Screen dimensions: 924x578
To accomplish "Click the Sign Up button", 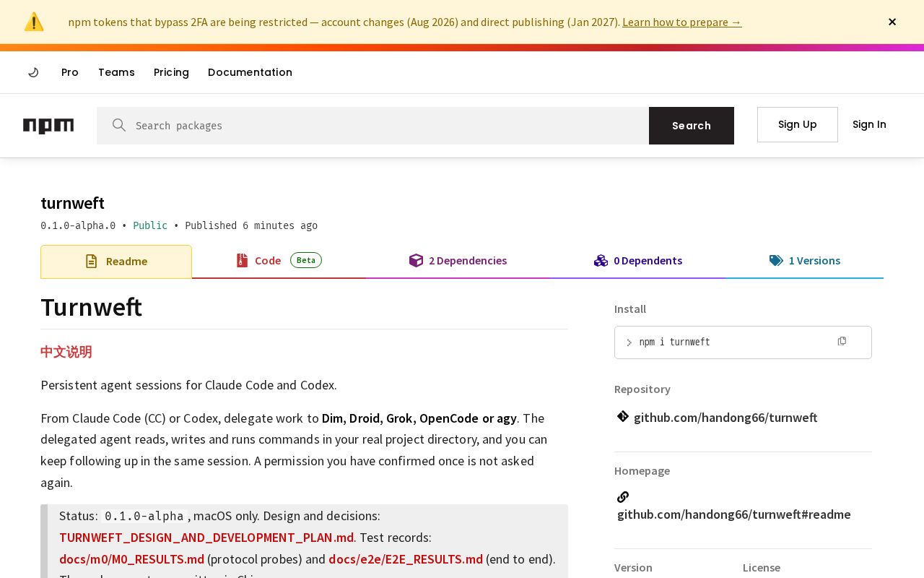I will click(x=798, y=124).
